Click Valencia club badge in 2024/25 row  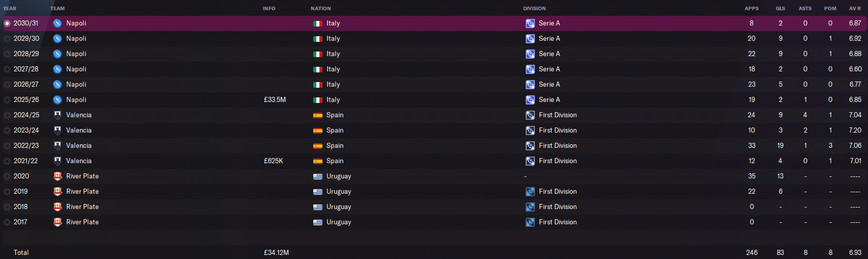pos(58,115)
